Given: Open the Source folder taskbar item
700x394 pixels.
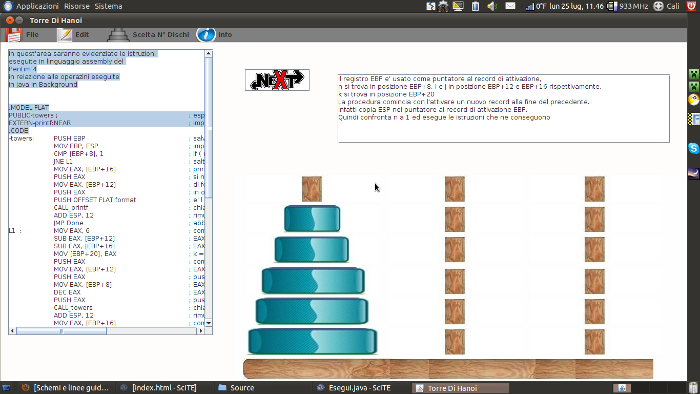Looking at the screenshot, I should coord(236,388).
